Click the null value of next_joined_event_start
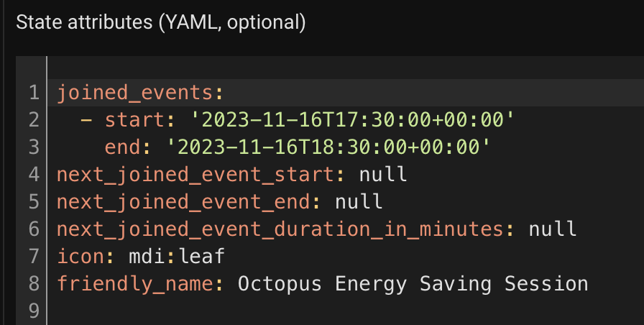 (x=383, y=175)
